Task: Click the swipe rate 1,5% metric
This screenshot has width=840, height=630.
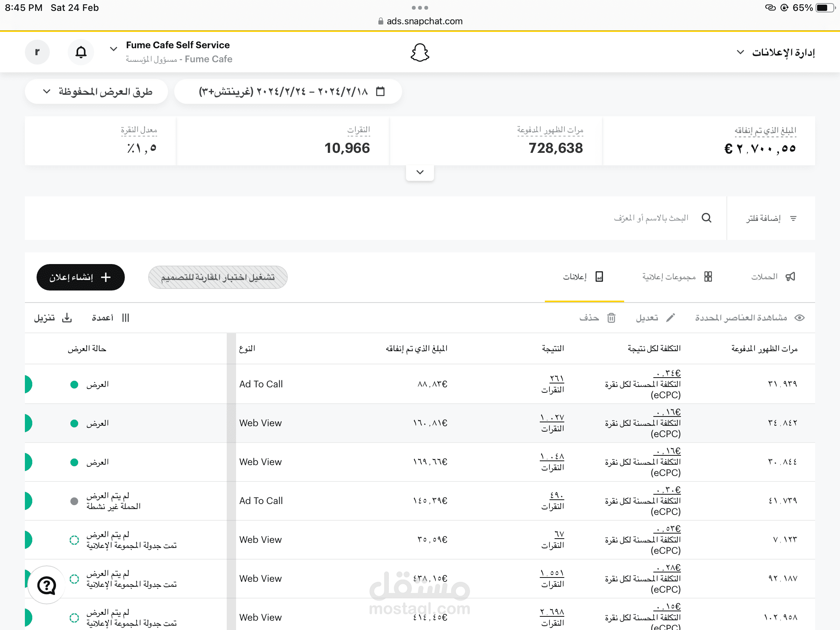Action: 142,148
